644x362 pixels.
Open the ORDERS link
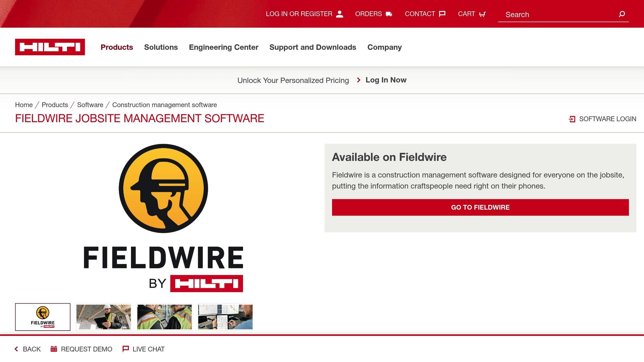(x=368, y=14)
